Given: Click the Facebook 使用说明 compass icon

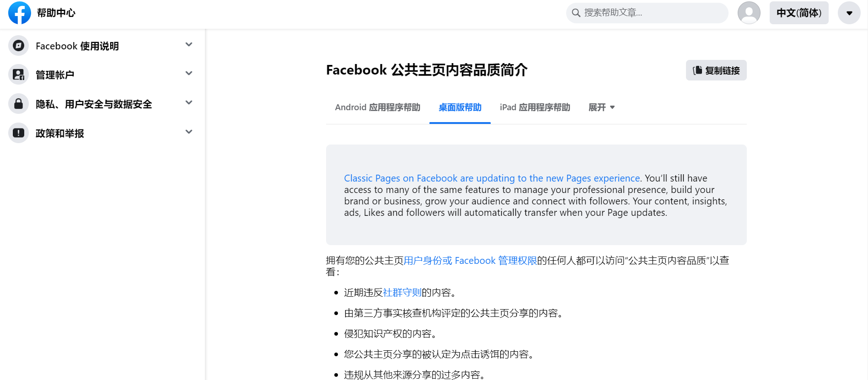Looking at the screenshot, I should pyautogui.click(x=18, y=46).
